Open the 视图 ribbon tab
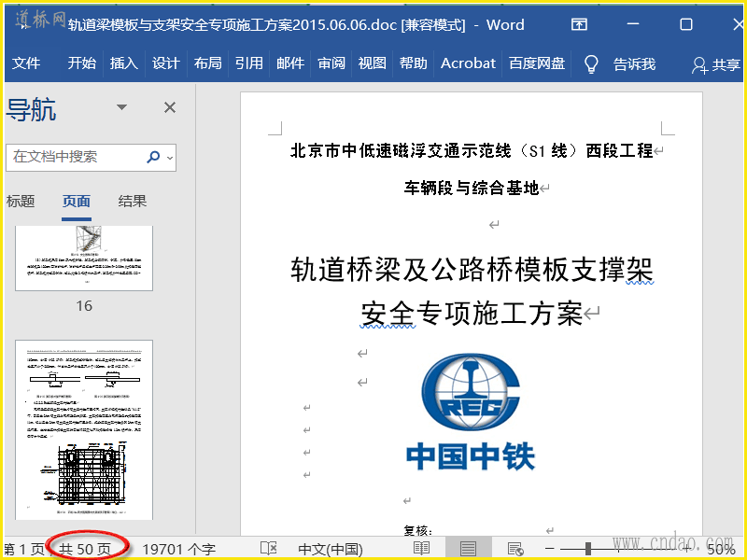 pyautogui.click(x=372, y=63)
